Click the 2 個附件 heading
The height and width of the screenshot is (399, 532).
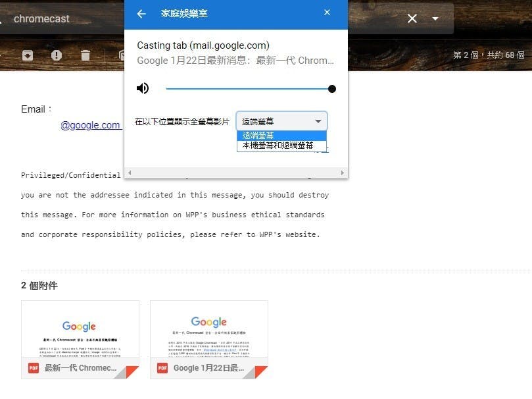click(x=39, y=286)
